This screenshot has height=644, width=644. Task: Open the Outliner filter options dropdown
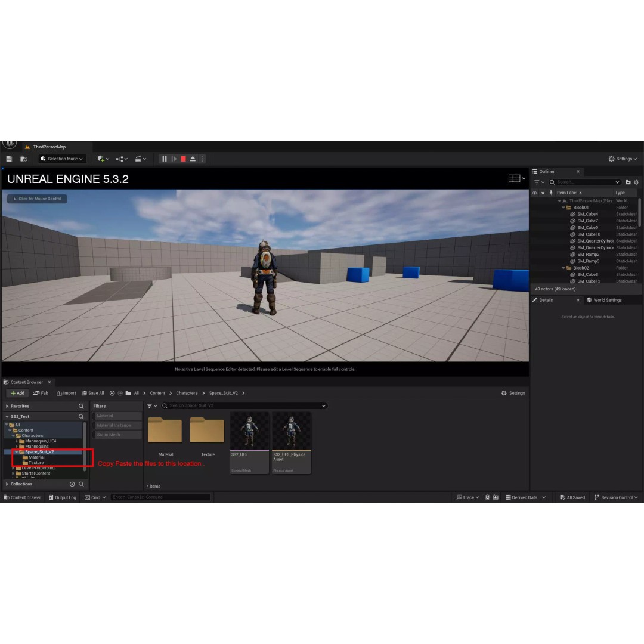[x=539, y=182]
